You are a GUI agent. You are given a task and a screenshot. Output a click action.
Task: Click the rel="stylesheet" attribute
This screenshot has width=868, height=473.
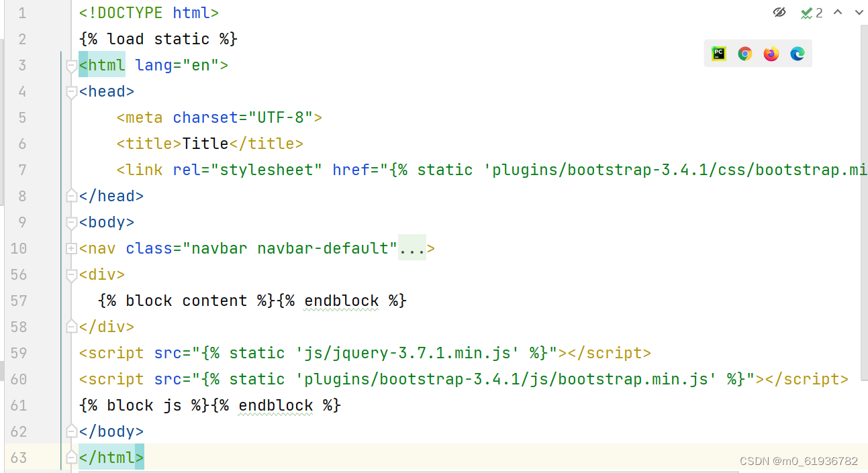(x=248, y=170)
